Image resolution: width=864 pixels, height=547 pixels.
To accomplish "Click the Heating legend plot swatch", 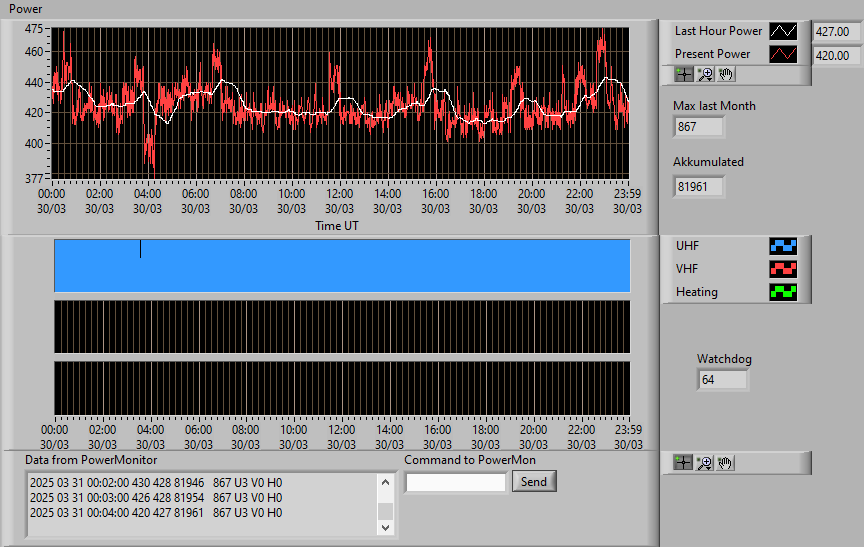I will [783, 292].
